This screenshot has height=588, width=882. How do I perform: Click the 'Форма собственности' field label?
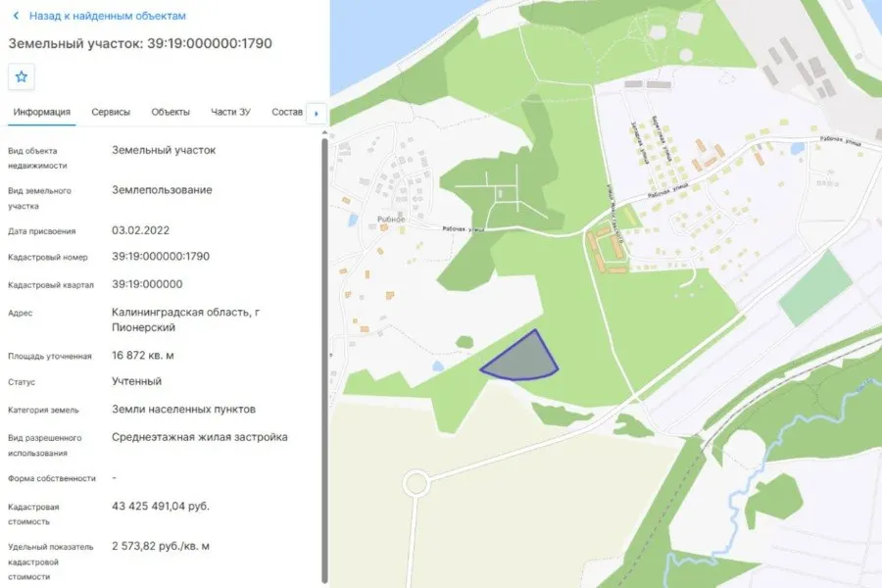click(x=52, y=478)
